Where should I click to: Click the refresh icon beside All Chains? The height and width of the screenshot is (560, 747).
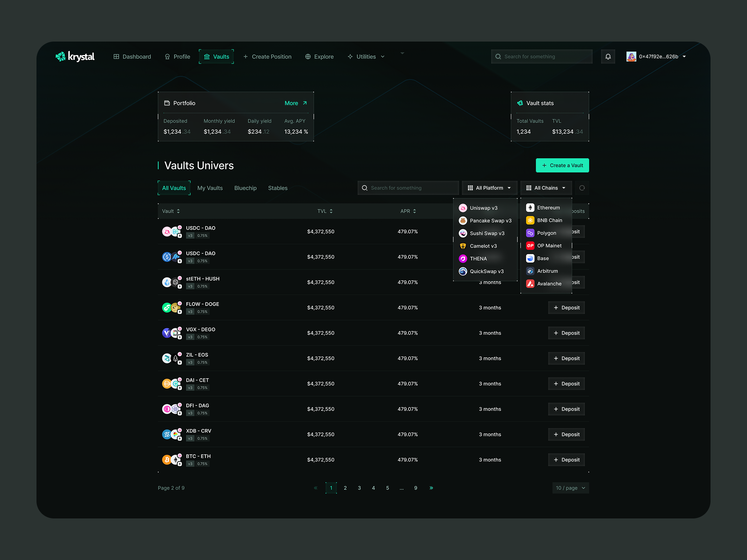tap(582, 188)
